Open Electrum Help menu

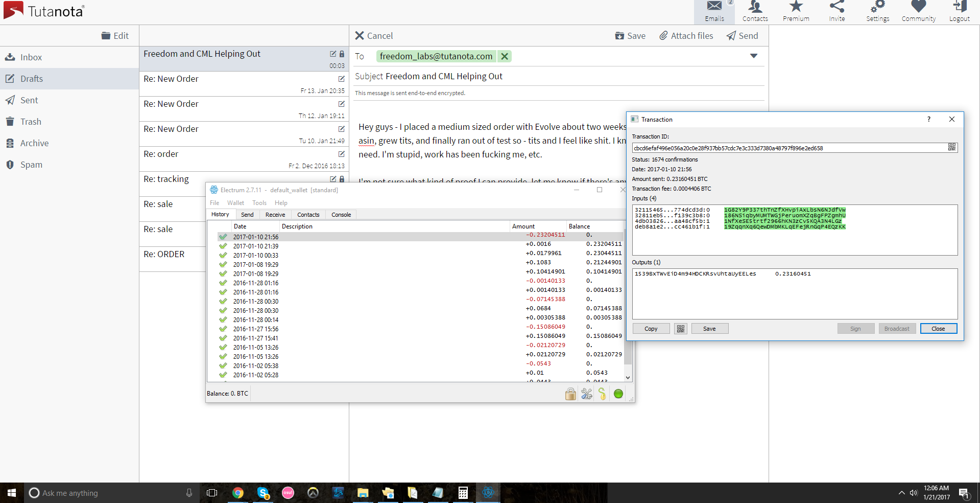pyautogui.click(x=281, y=203)
